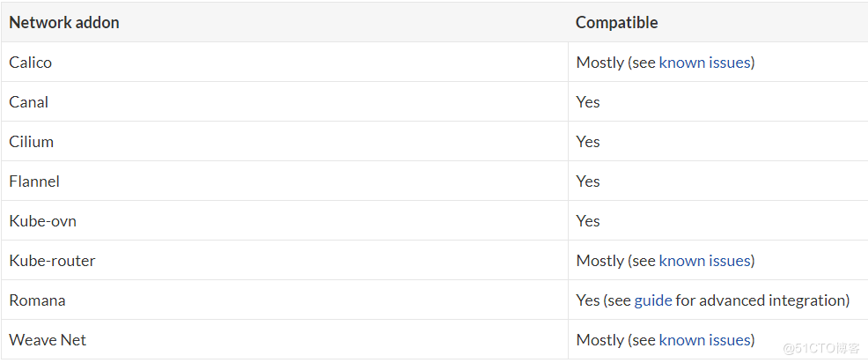Click the Yes value for Kube-ovn
The height and width of the screenshot is (363, 868).
[x=588, y=221]
